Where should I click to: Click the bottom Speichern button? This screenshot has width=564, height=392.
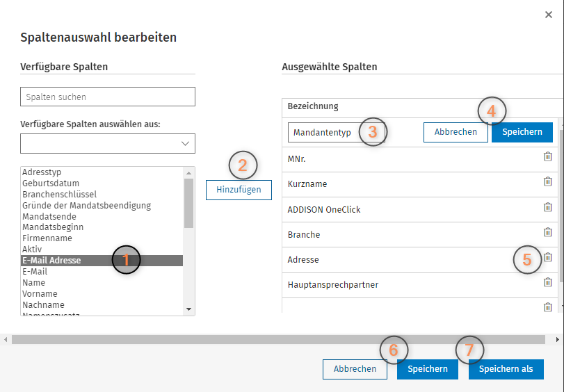427,369
